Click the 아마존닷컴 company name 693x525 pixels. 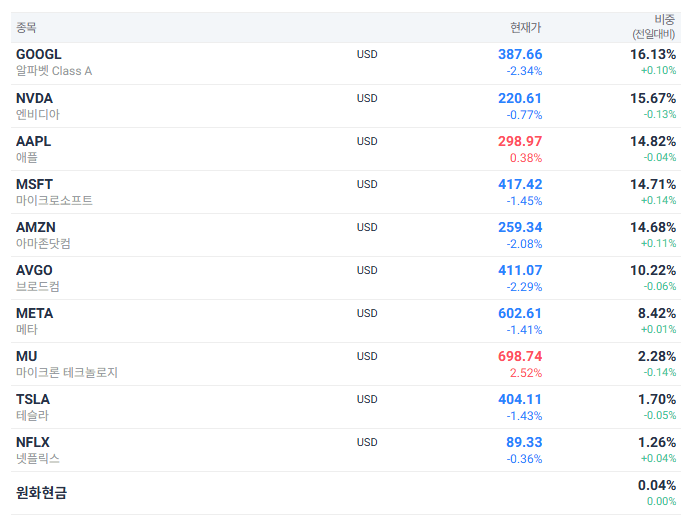[43, 243]
